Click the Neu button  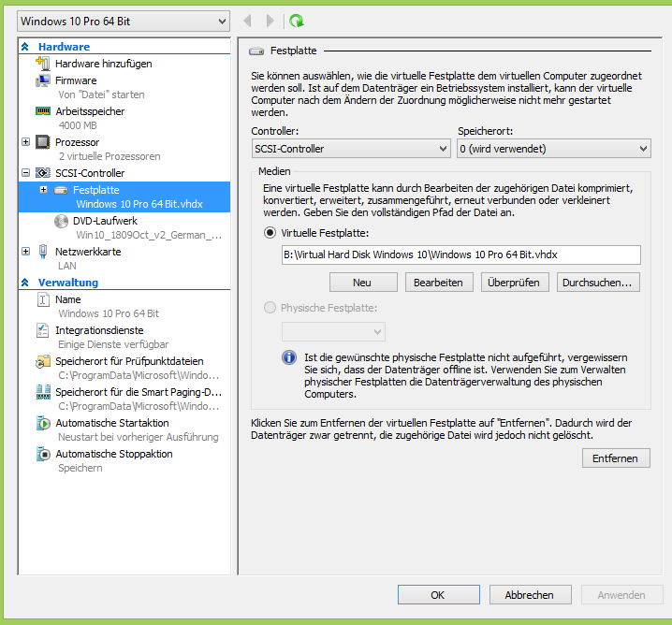pyautogui.click(x=363, y=283)
